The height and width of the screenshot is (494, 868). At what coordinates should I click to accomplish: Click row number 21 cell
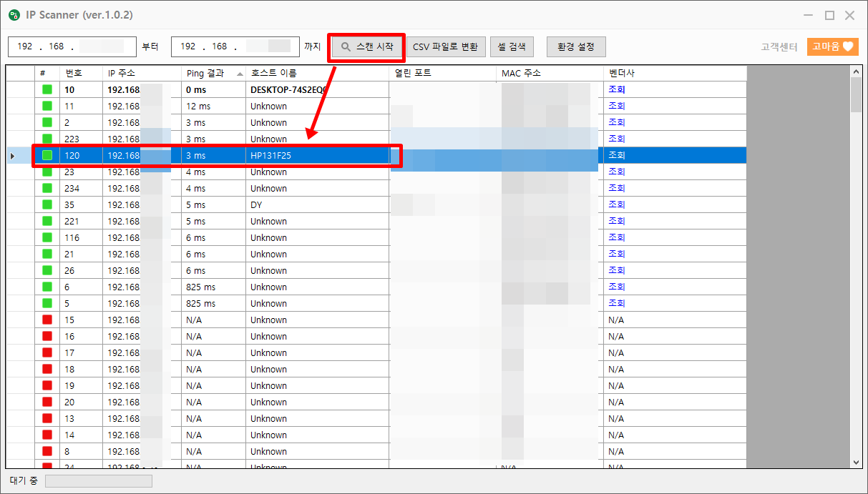(x=81, y=255)
